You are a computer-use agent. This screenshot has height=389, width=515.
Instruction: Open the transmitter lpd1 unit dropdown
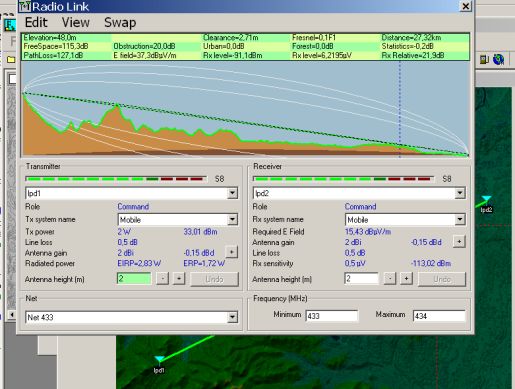coord(232,193)
